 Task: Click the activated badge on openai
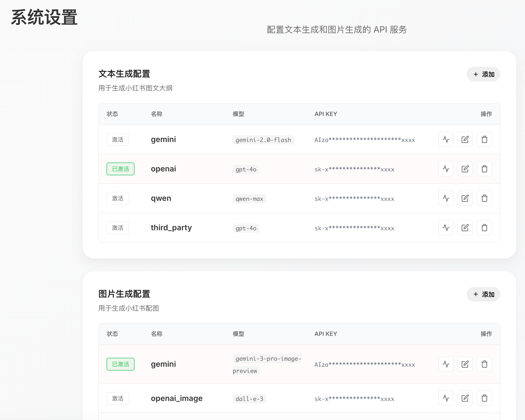120,169
